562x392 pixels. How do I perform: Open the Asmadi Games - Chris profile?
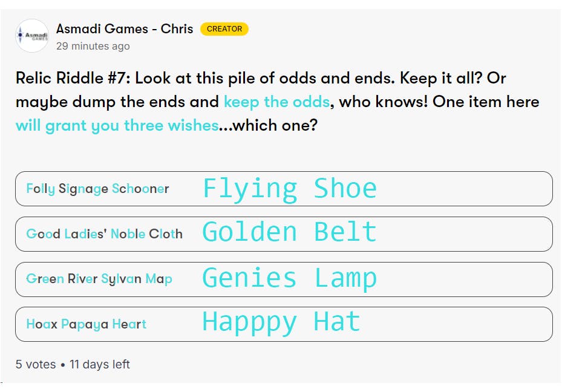click(125, 28)
